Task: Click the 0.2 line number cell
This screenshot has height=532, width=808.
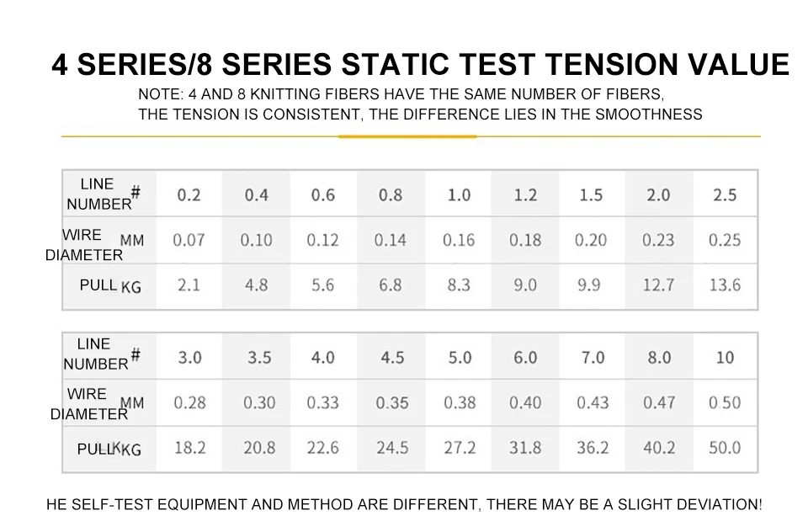Action: click(189, 194)
